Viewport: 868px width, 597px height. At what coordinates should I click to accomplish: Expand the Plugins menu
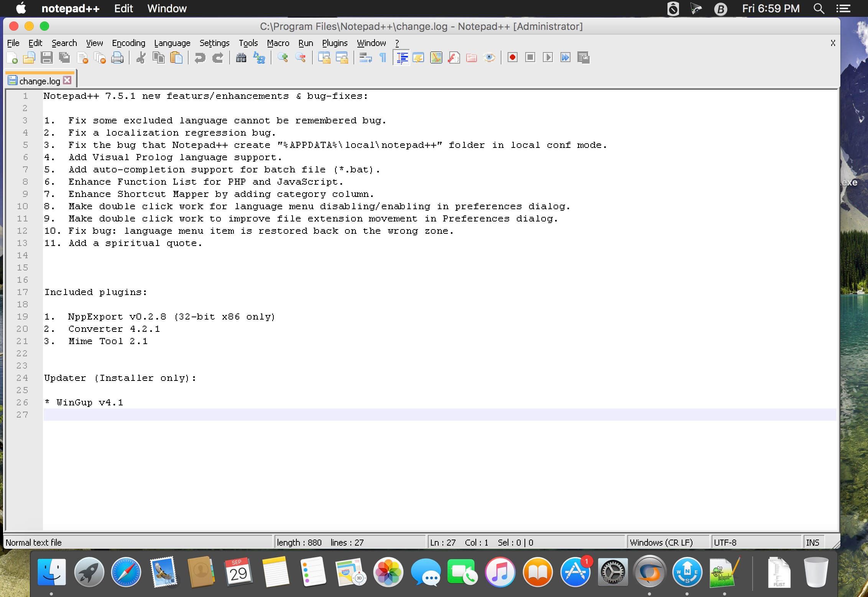tap(335, 43)
